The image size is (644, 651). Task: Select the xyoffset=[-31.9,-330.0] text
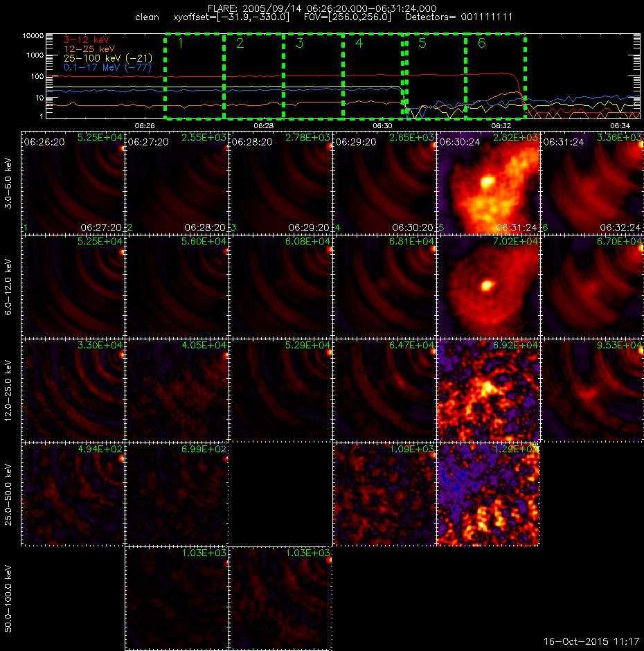click(x=231, y=17)
